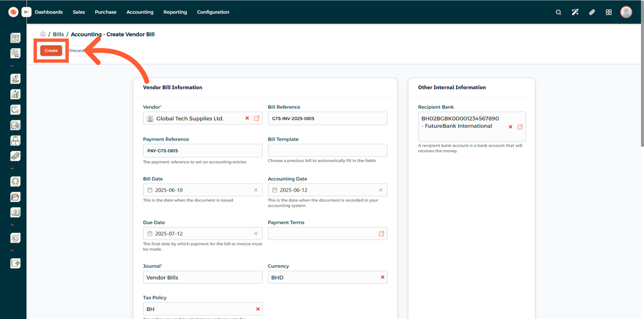The width and height of the screenshot is (644, 319).
Task: Open the Currency BHD dropdown
Action: pyautogui.click(x=322, y=277)
